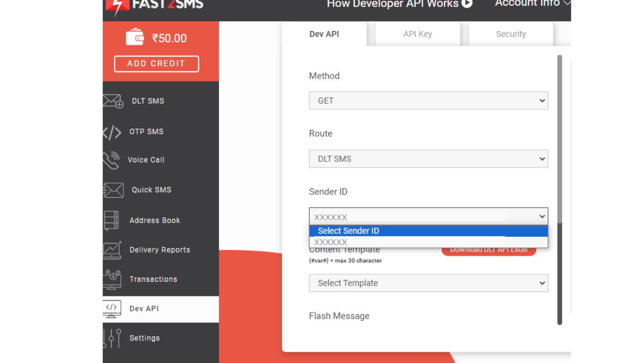Click the Address Book icon

[112, 220]
